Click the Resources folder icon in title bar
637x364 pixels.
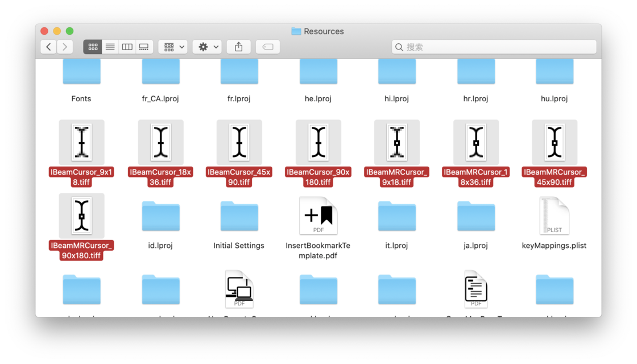click(x=296, y=31)
